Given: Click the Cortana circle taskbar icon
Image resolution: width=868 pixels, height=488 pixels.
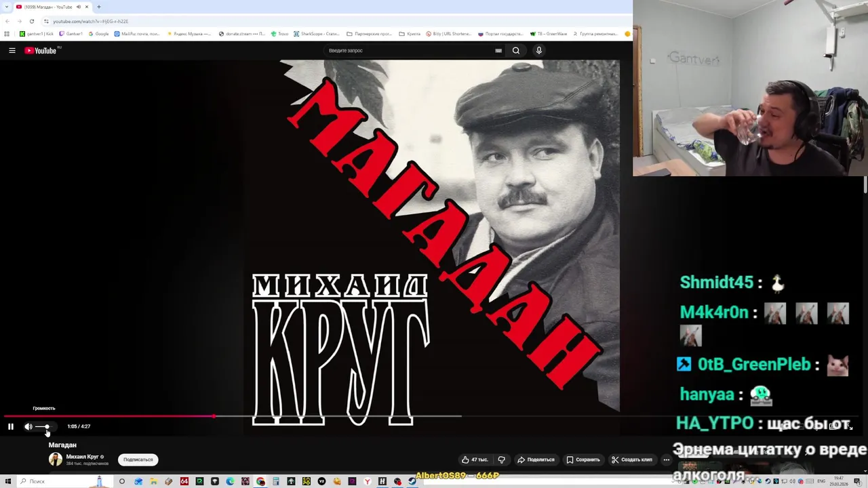Looking at the screenshot, I should coord(122,481).
